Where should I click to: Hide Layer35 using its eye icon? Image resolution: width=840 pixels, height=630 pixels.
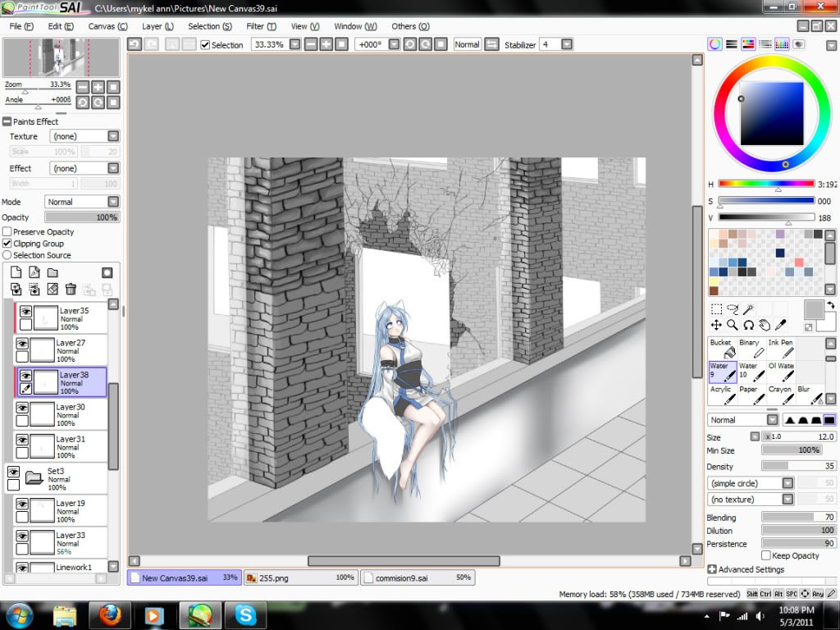click(x=25, y=311)
